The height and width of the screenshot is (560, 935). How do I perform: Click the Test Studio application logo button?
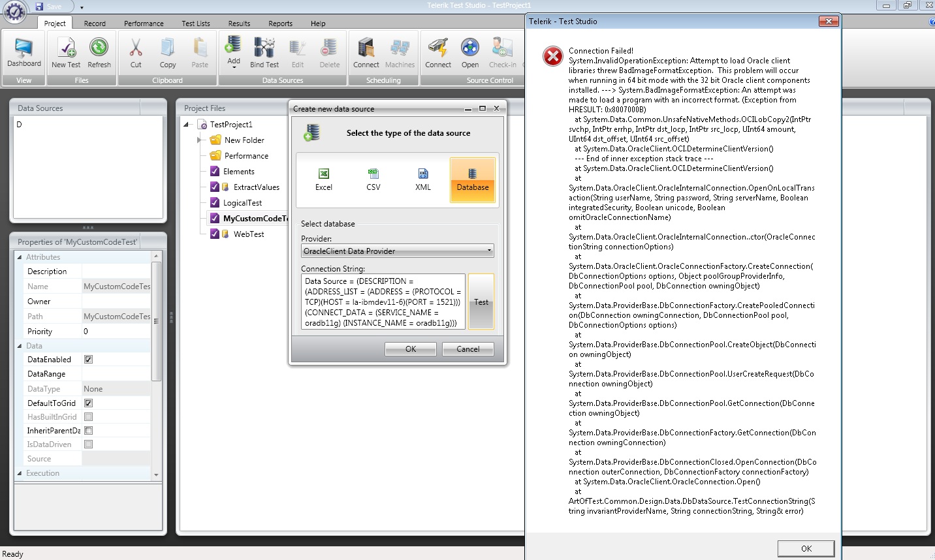[x=15, y=11]
